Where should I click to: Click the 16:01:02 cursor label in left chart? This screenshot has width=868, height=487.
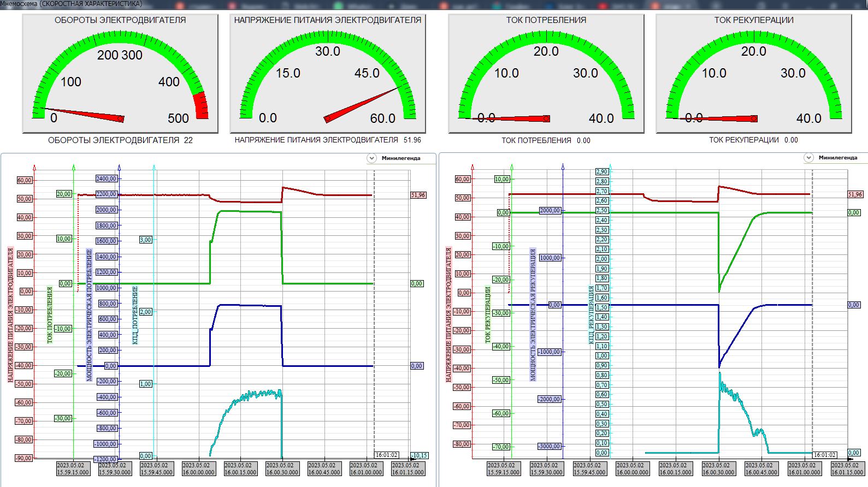(386, 455)
